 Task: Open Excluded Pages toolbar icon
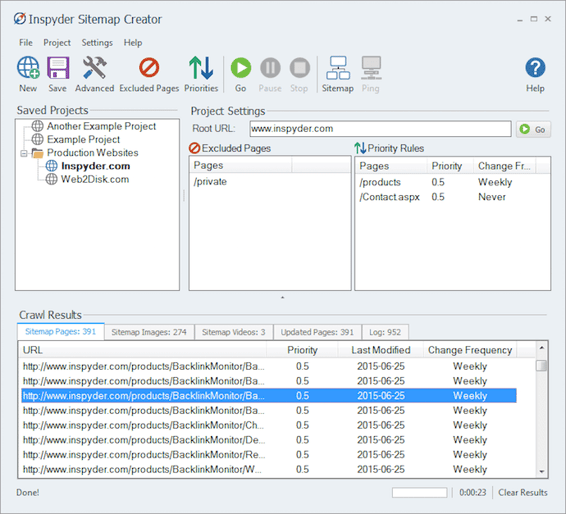point(149,67)
